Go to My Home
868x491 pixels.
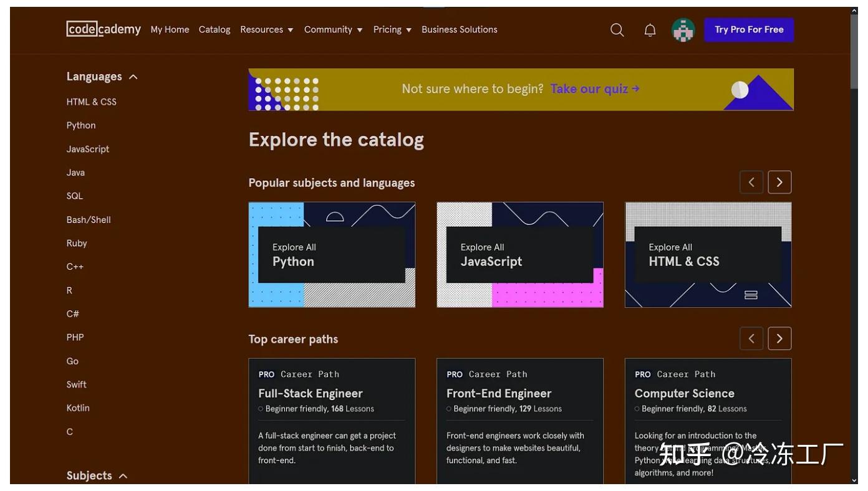click(x=170, y=29)
